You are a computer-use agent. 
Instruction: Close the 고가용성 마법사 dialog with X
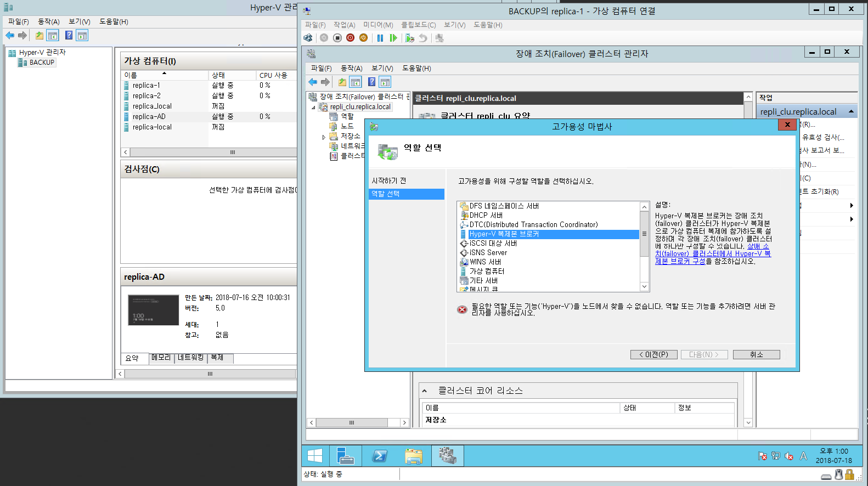[787, 125]
